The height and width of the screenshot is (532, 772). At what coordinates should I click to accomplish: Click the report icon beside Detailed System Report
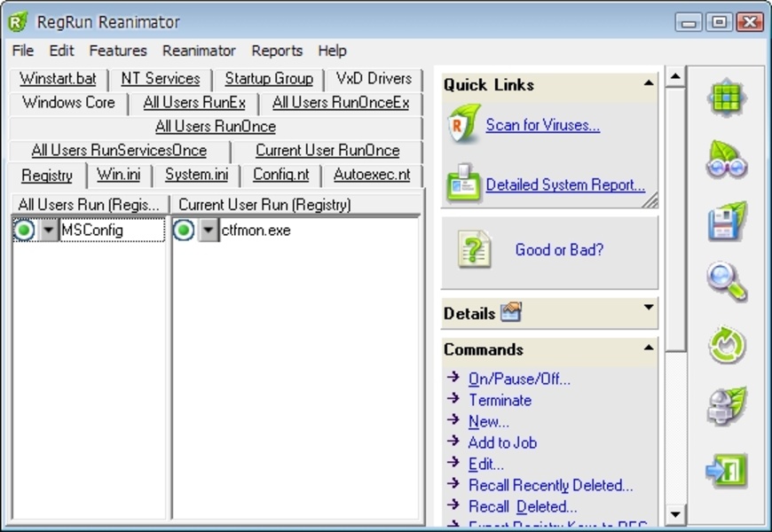(463, 183)
